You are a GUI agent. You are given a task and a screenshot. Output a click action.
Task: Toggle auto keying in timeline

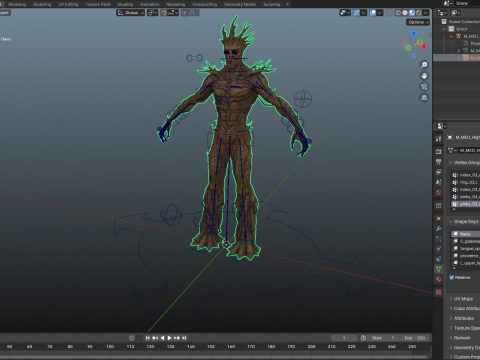coord(132,338)
